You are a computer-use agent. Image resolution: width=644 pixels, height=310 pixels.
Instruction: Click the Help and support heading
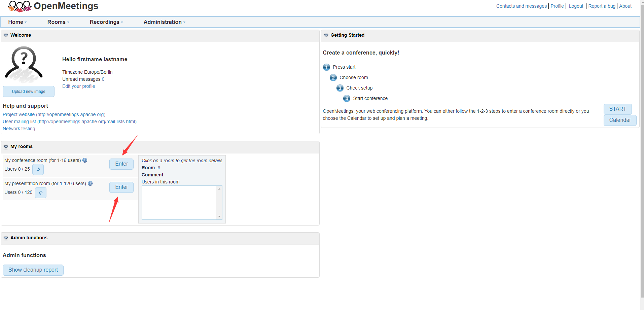[x=26, y=106]
